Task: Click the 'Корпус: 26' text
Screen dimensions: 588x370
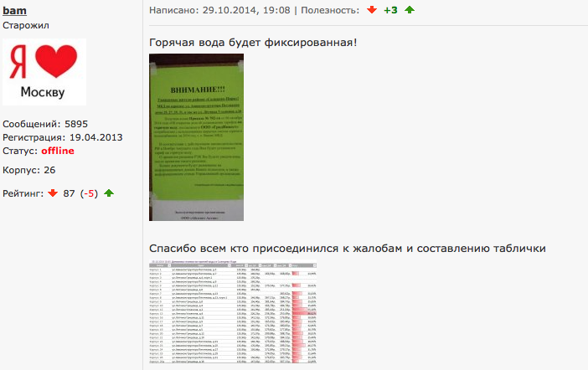Action: tap(28, 170)
